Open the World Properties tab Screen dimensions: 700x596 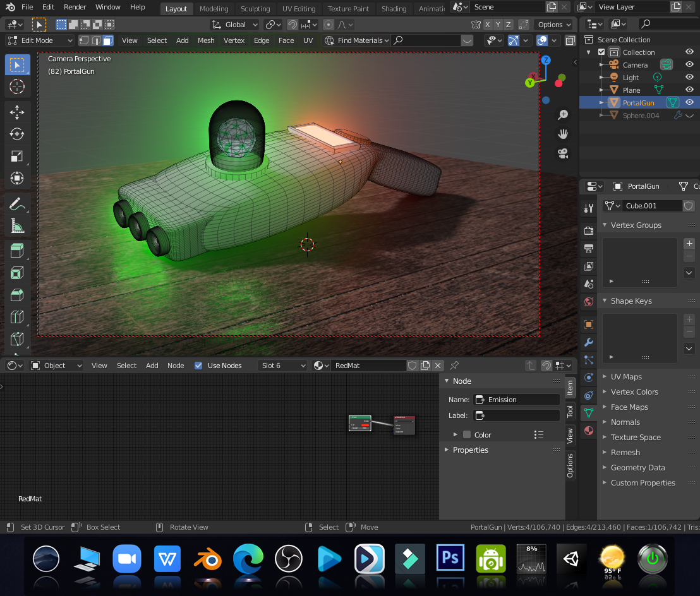[588, 302]
